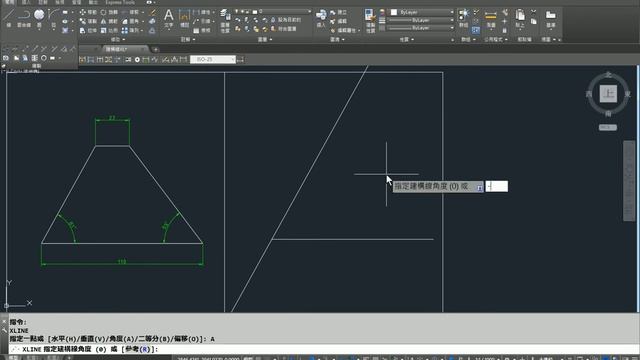Click the Table (表格) tool

tap(202, 30)
